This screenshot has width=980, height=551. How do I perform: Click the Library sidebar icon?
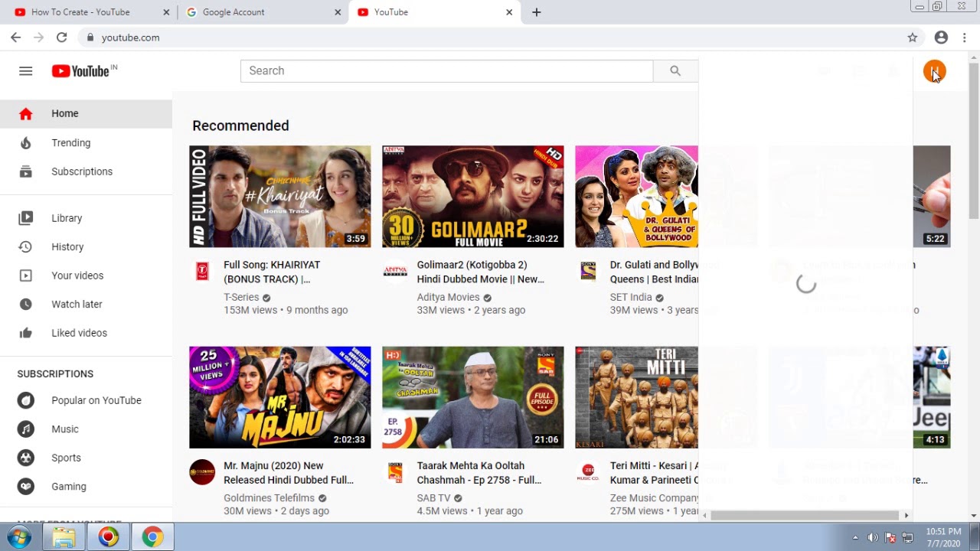pyautogui.click(x=26, y=218)
